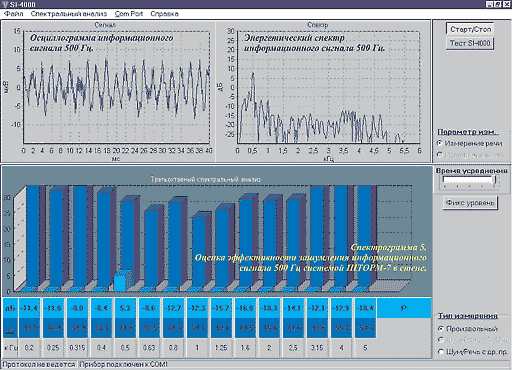
Task: Click the SI-4000 title bar application icon
Action: click(x=5, y=4)
